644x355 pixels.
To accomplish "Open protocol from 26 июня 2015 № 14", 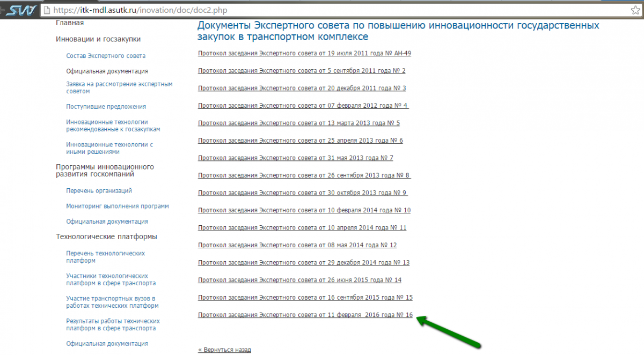I will click(299, 280).
